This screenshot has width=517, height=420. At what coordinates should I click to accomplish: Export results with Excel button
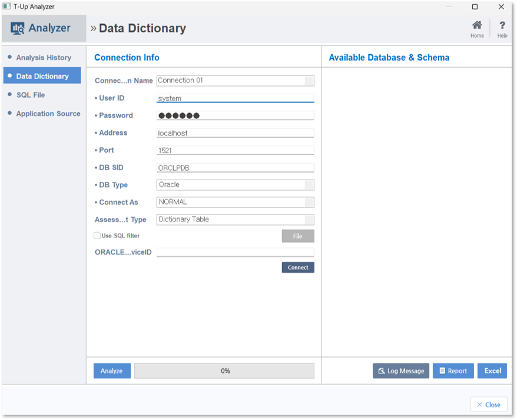[492, 371]
